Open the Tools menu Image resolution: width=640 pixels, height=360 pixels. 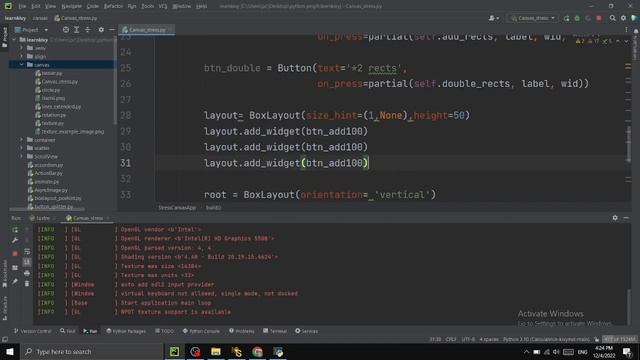tap(148, 6)
